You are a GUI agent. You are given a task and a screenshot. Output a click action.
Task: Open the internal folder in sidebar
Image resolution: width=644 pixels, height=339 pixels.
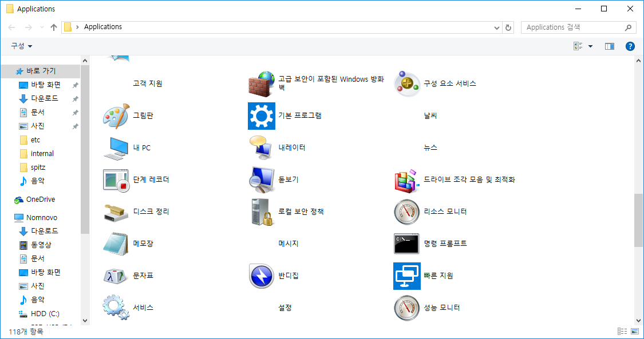pyautogui.click(x=42, y=154)
